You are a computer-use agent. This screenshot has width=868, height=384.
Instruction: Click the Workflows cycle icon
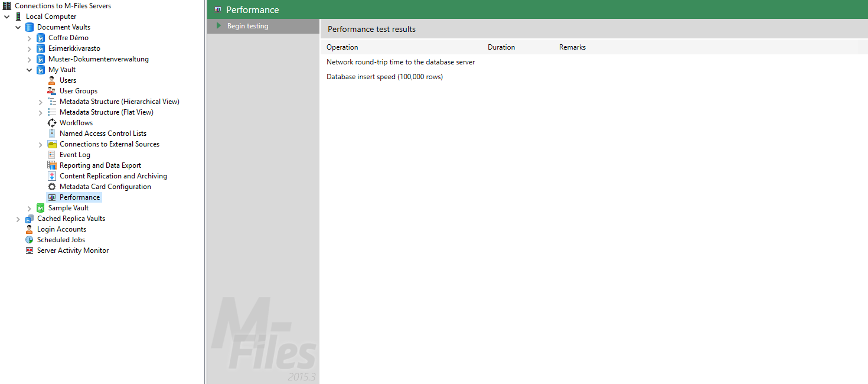tap(52, 123)
